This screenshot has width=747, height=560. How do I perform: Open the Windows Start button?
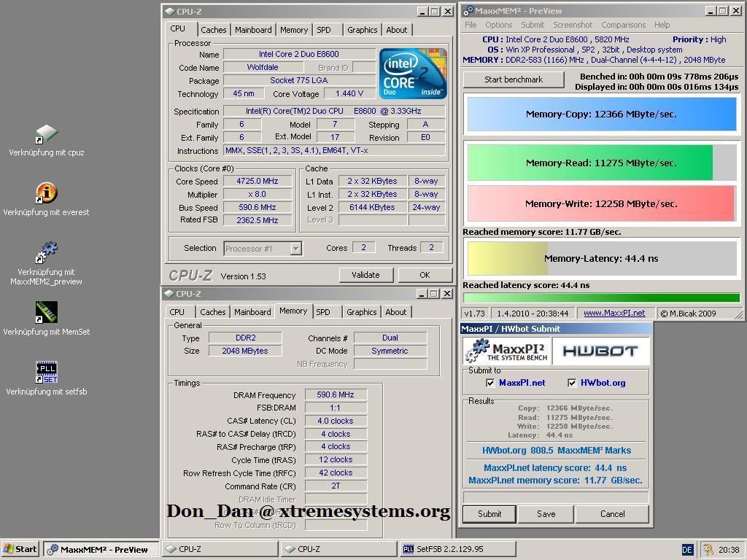(x=20, y=549)
